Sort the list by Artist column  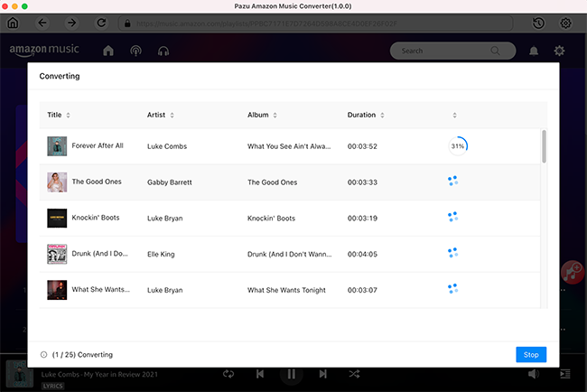tap(161, 115)
